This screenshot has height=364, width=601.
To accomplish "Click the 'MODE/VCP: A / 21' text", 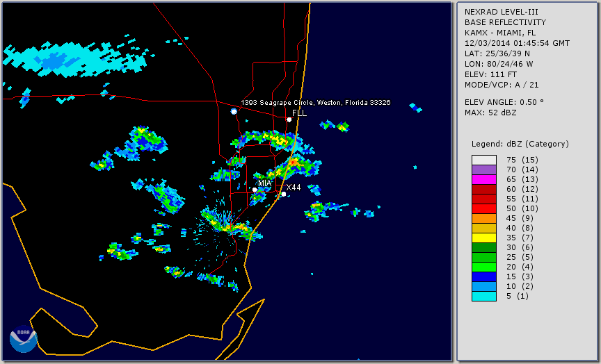I will tap(502, 85).
